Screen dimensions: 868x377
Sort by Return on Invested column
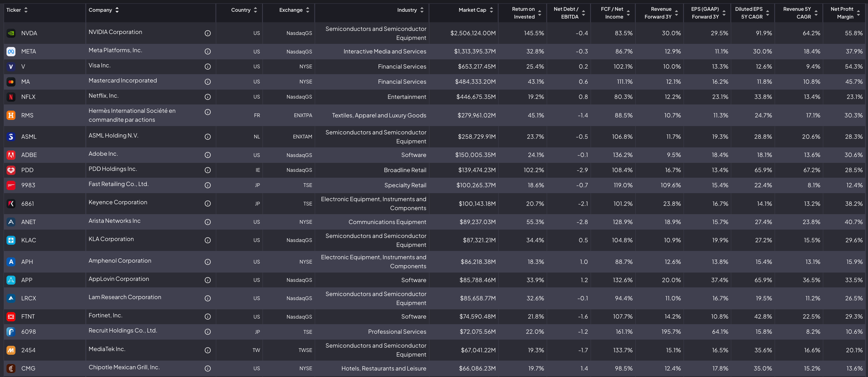pos(539,13)
